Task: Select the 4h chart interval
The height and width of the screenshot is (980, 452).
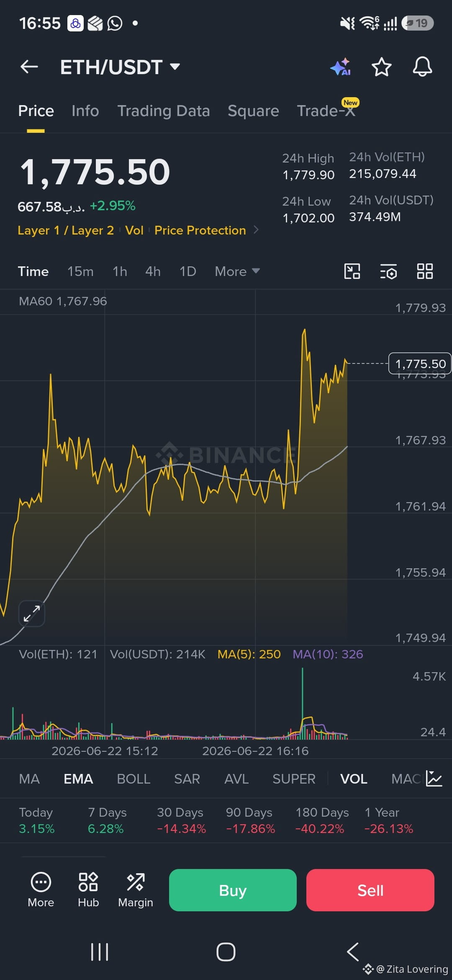Action: pos(153,271)
